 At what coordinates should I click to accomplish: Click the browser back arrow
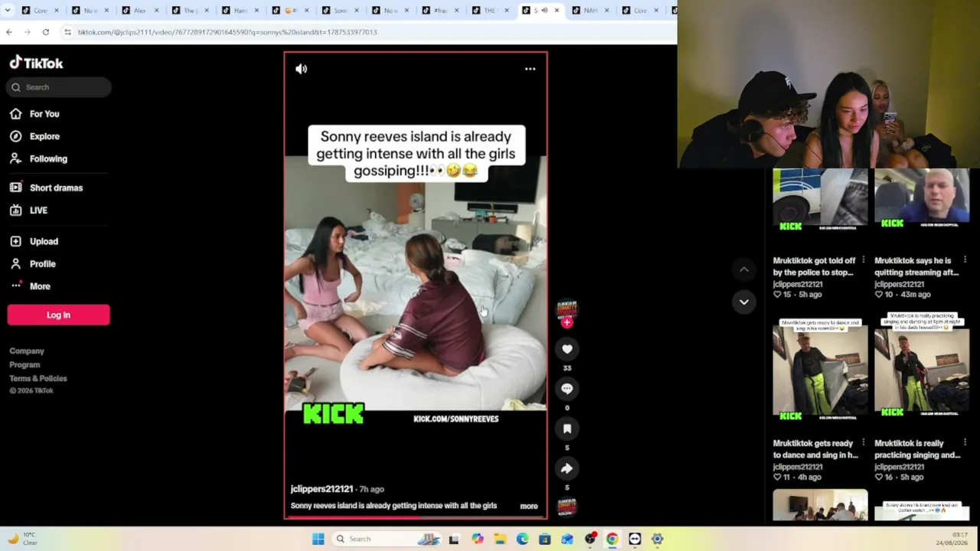(x=9, y=32)
